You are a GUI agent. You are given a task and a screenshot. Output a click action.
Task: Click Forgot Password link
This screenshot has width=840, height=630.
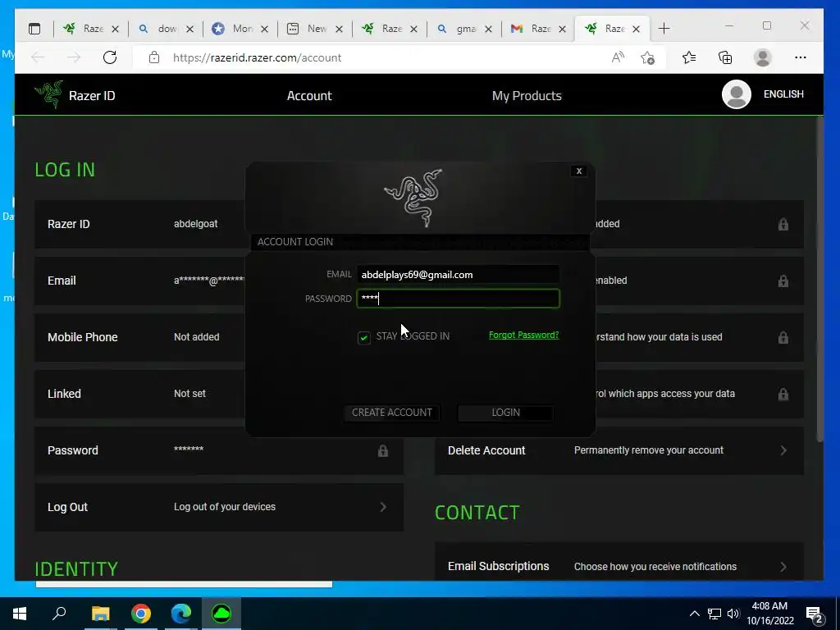tap(523, 336)
